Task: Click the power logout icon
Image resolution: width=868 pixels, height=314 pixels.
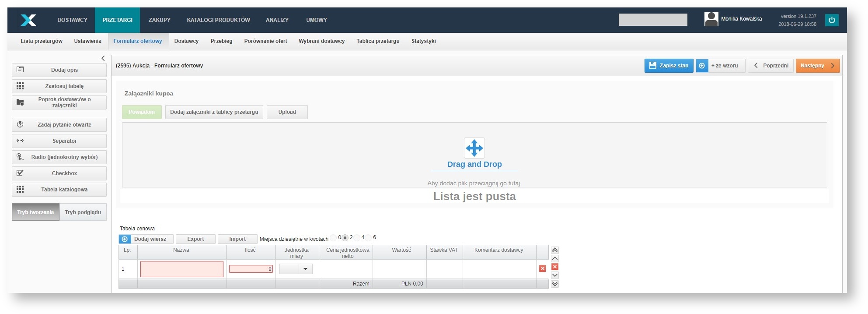Action: 831,20
